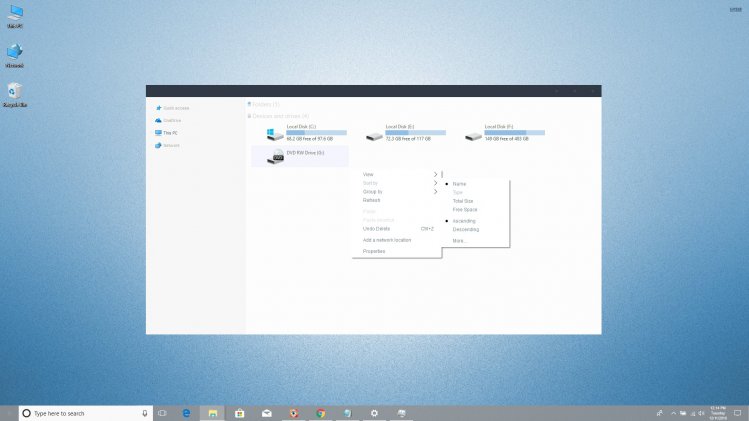Click the Type here to search box

(x=86, y=413)
